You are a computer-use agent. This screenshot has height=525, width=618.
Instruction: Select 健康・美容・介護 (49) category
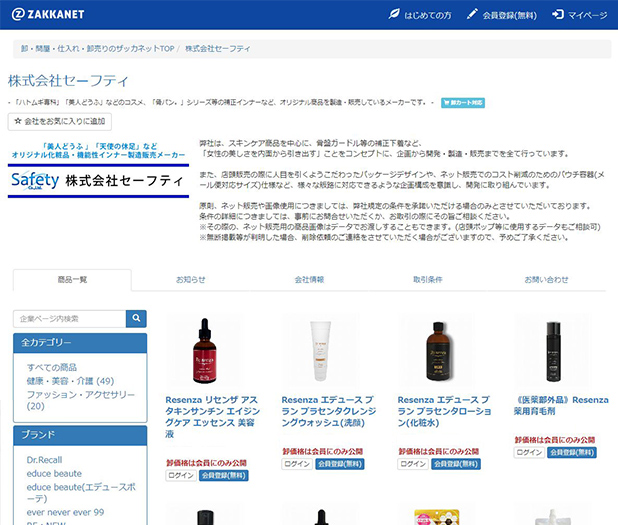(x=70, y=381)
